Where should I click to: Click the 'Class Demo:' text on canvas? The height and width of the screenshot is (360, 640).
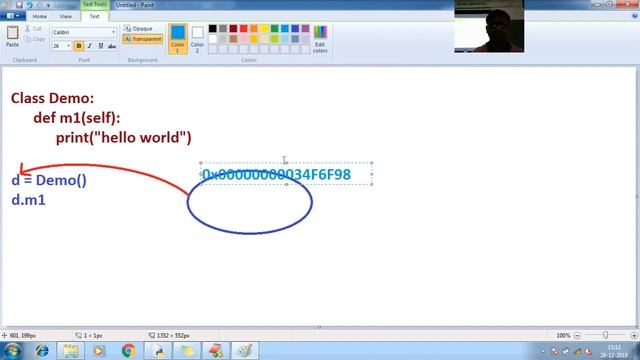click(52, 98)
